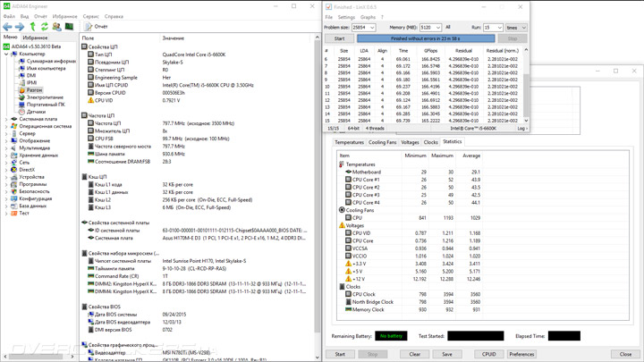Click the CPUID button

click(488, 354)
